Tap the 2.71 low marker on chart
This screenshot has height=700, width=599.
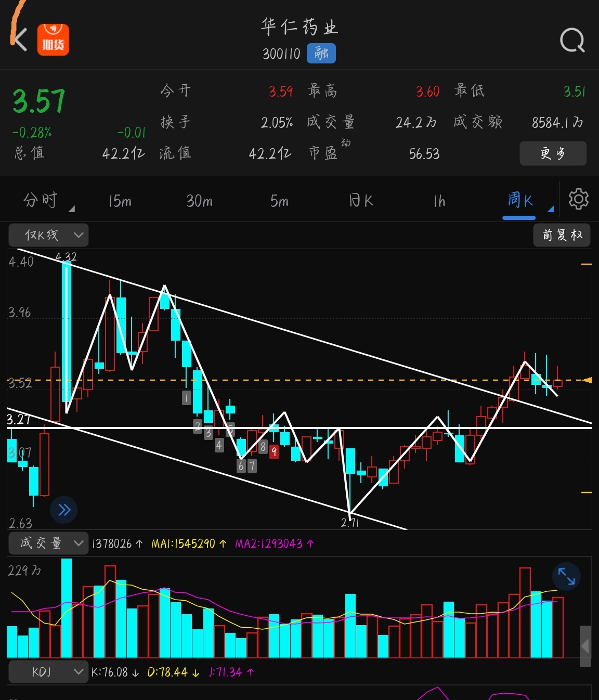[350, 523]
